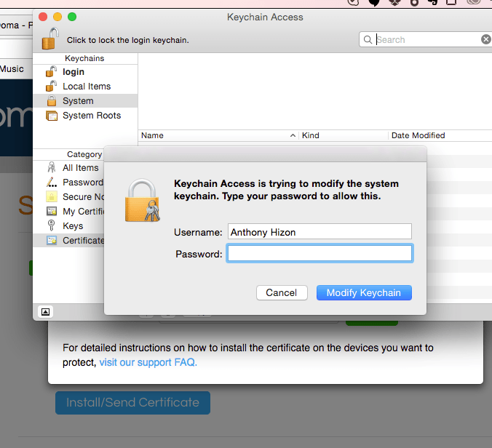Click the Username field with Anthony Hizon
This screenshot has width=492, height=448.
coord(320,232)
